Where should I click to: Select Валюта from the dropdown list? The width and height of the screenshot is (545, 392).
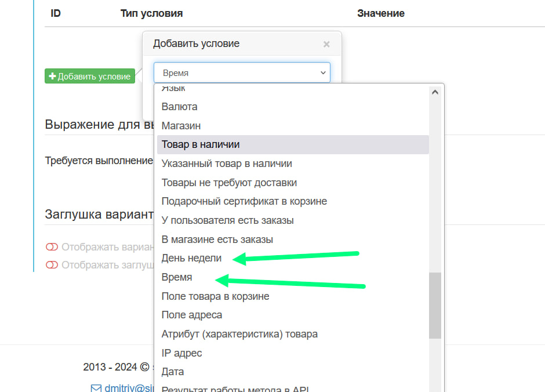pos(180,107)
